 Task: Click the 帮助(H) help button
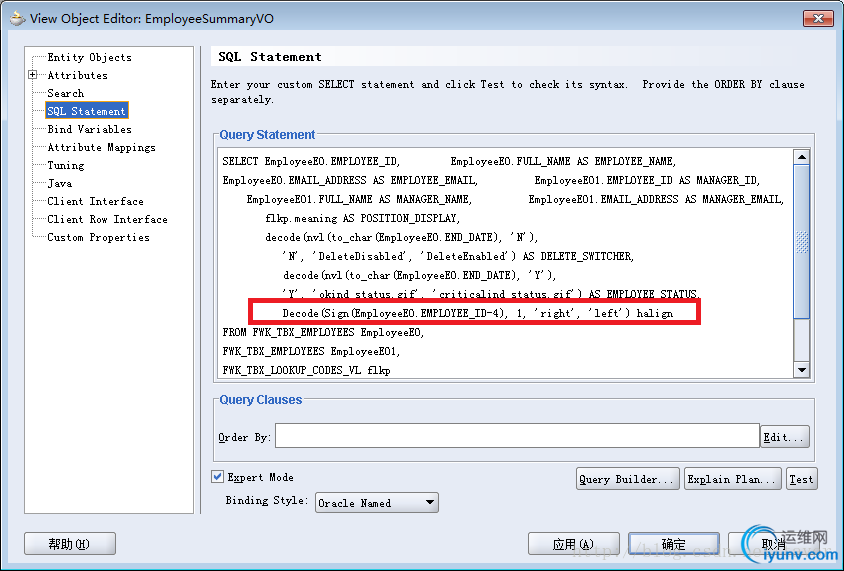click(70, 544)
